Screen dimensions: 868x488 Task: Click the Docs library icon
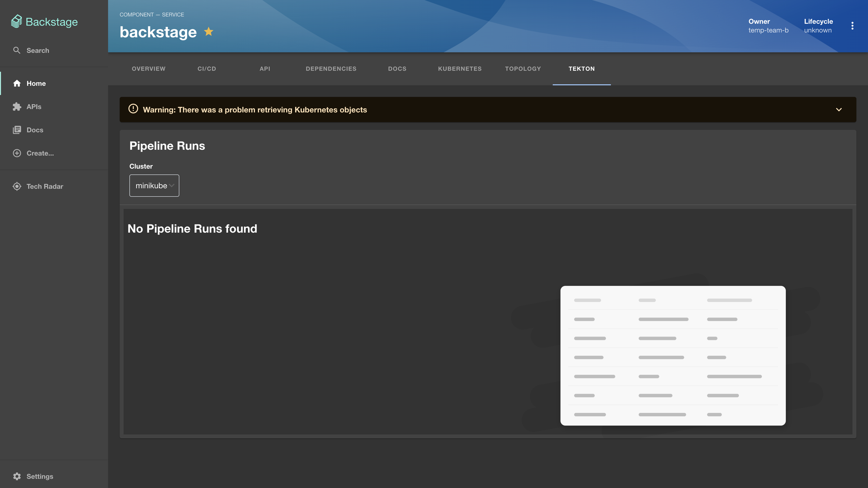coord(17,130)
